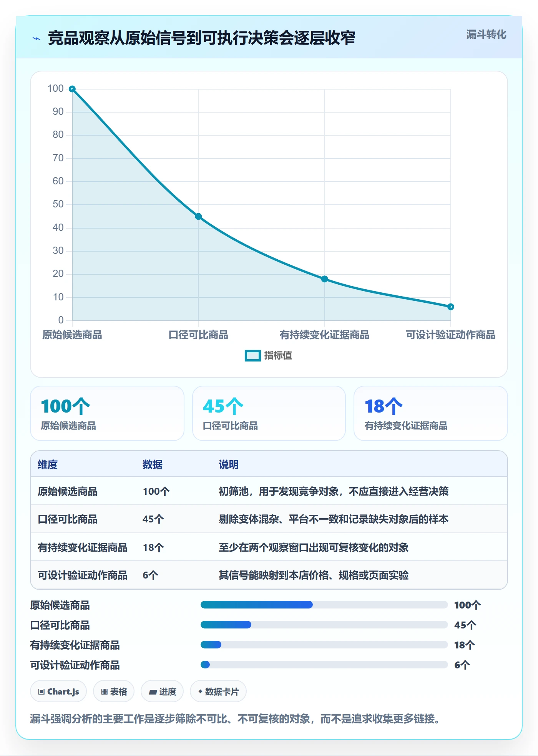Click description starting with 初筛池
This screenshot has height=756, width=538.
tap(334, 492)
